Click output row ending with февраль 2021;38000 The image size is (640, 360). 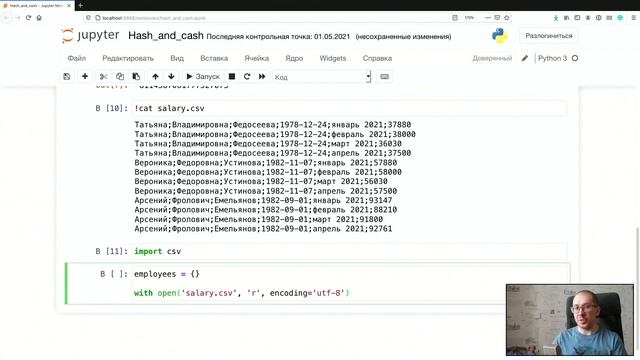[x=275, y=134]
